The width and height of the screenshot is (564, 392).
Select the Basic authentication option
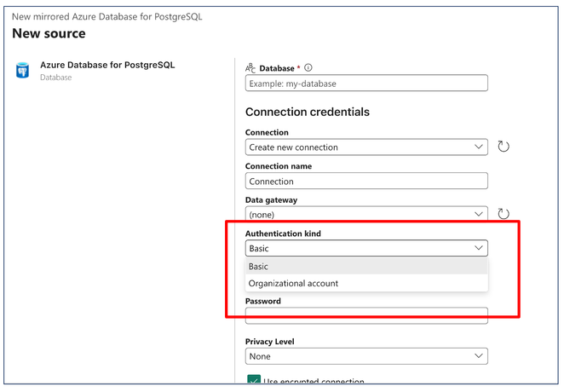click(x=366, y=267)
